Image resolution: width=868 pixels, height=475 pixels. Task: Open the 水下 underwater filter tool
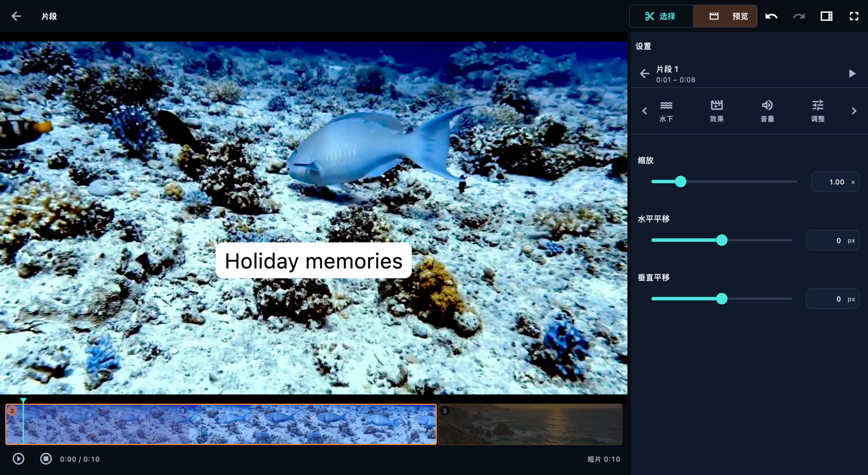click(666, 111)
